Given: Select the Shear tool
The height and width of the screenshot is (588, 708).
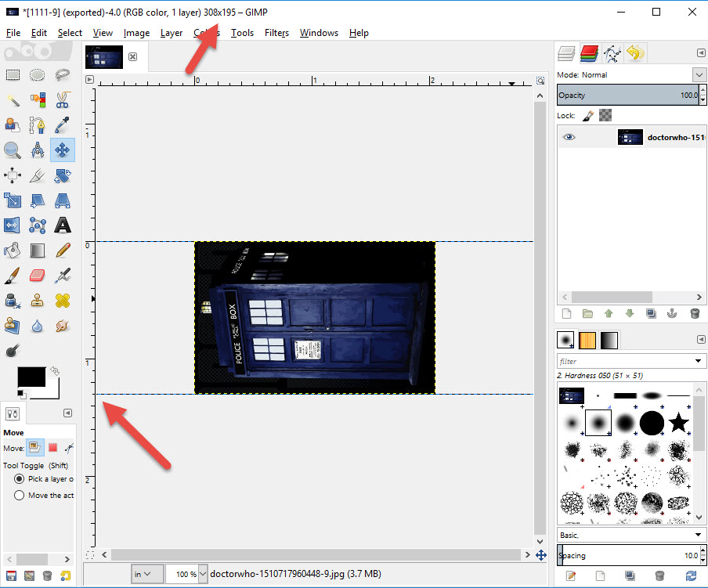Looking at the screenshot, I should pyautogui.click(x=37, y=200).
